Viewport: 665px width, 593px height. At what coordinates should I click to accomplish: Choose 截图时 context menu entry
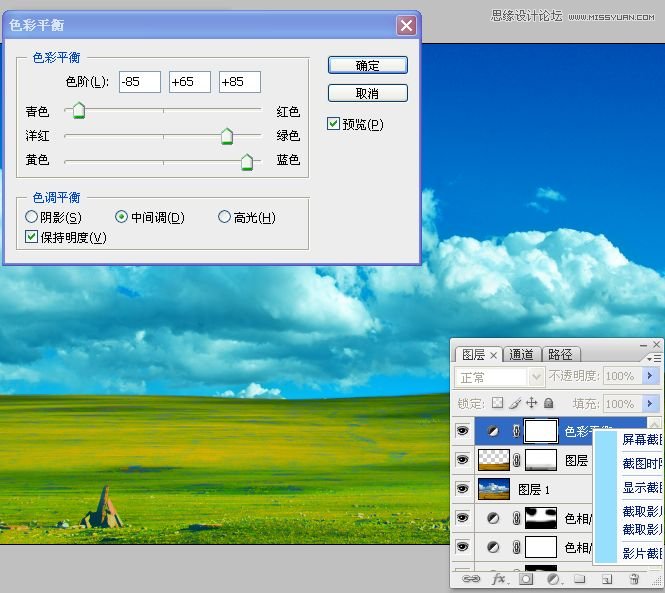pos(641,463)
